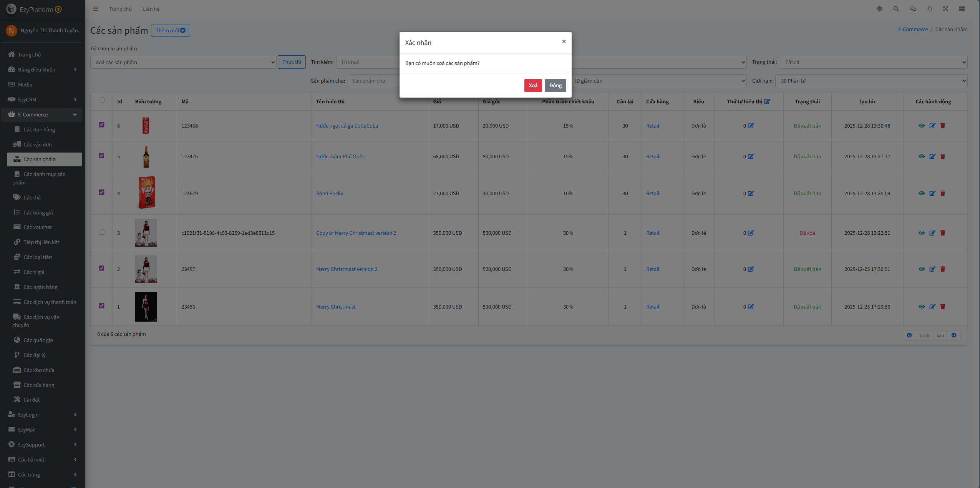This screenshot has width=980, height=488.
Task: Open Các đơn hàng in sidebar
Action: tap(39, 129)
